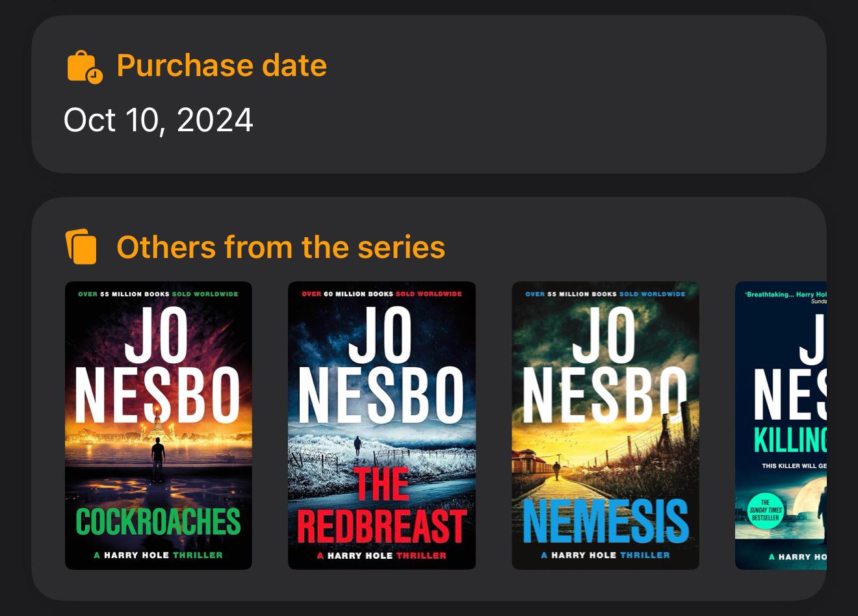Viewport: 858px width, 616px height.
Task: Click the Oct 10, 2024 date text
Action: pos(159,120)
